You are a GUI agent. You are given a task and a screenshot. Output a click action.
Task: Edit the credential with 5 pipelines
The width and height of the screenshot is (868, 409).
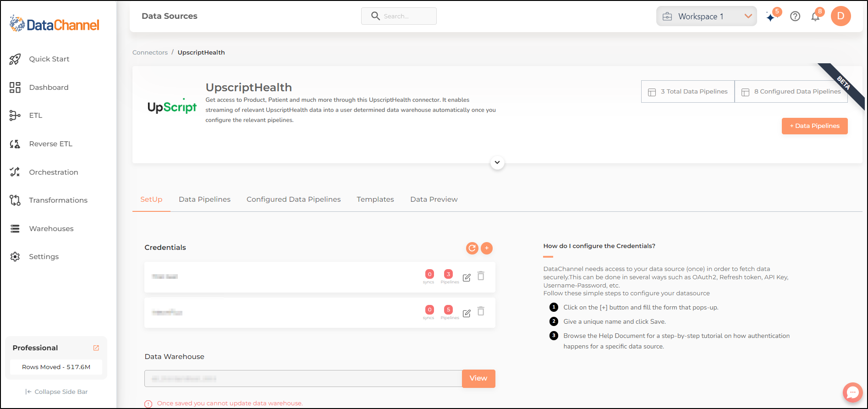click(x=467, y=313)
